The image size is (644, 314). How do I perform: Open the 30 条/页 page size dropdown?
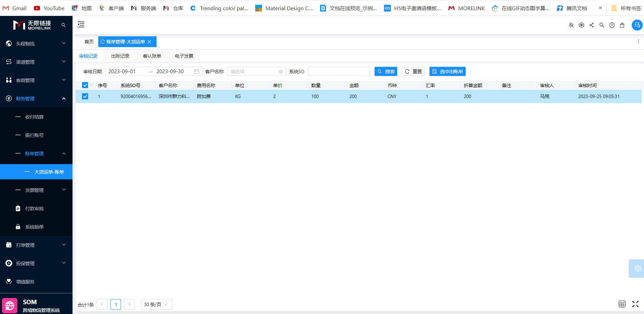click(156, 305)
